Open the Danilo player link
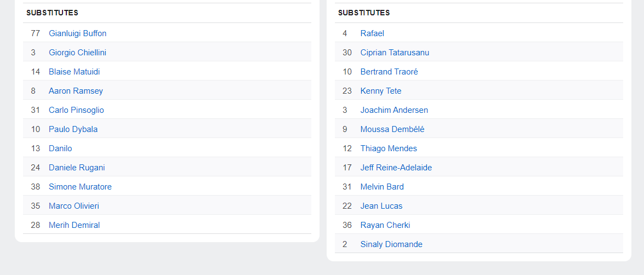The image size is (644, 275). [x=60, y=148]
